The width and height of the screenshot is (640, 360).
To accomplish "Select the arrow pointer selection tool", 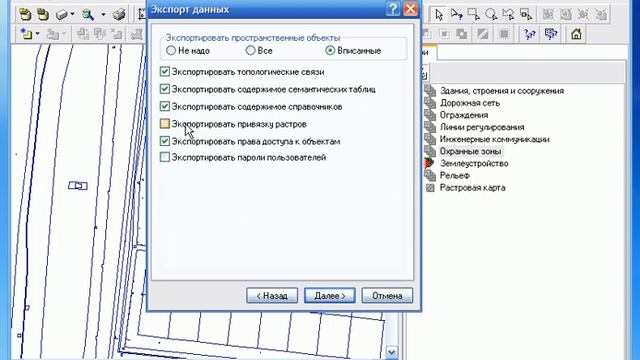I will point(439,15).
